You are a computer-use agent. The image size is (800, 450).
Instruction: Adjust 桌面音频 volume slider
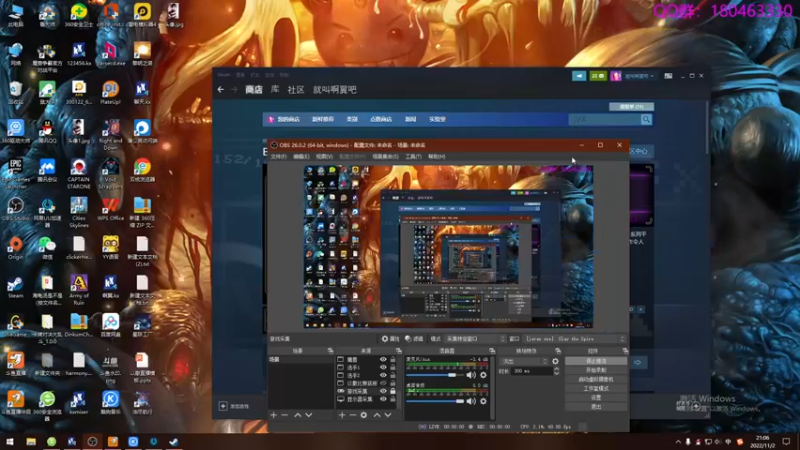click(435, 402)
